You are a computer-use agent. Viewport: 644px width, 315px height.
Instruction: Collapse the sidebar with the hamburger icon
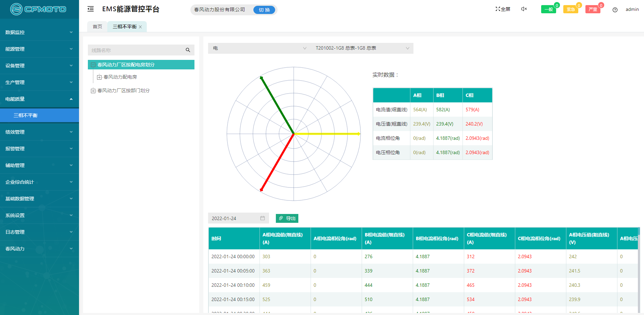(91, 9)
